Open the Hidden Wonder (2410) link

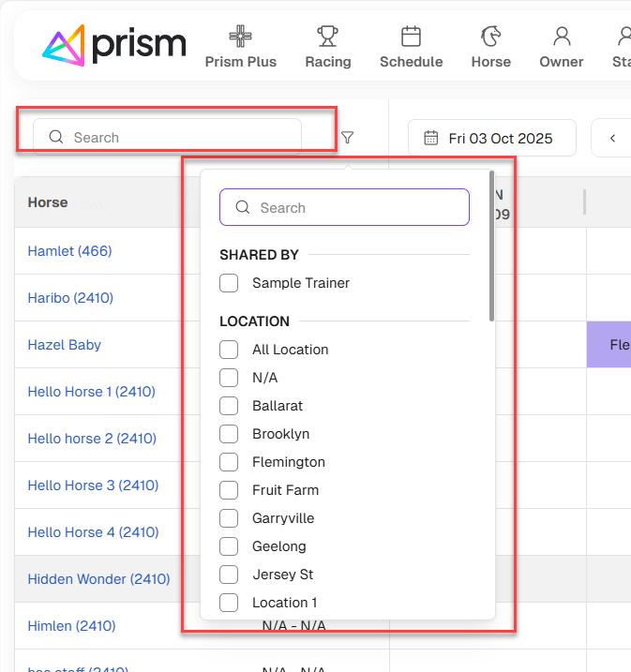(98, 579)
